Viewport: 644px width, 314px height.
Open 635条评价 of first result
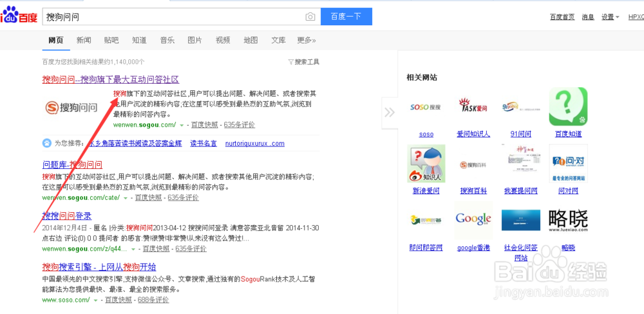(x=240, y=125)
